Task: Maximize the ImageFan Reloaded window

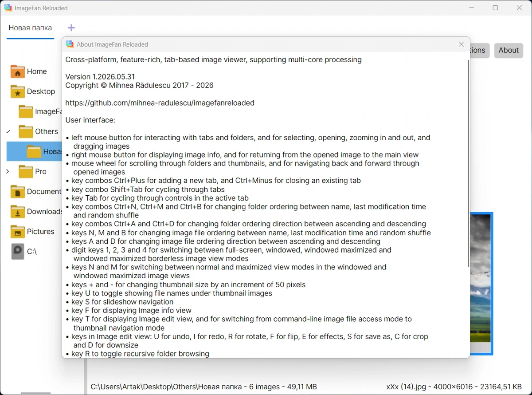Action: pos(495,8)
